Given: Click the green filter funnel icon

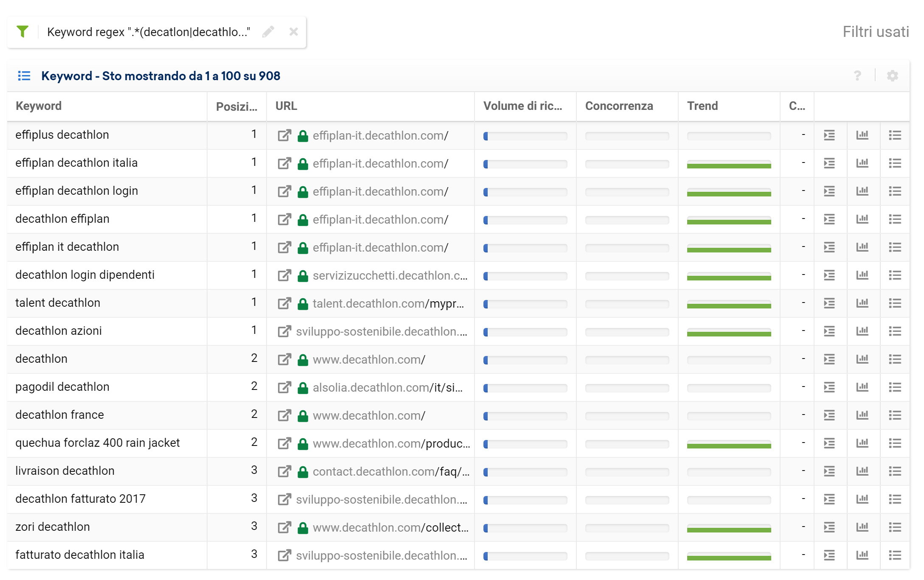Looking at the screenshot, I should (22, 32).
